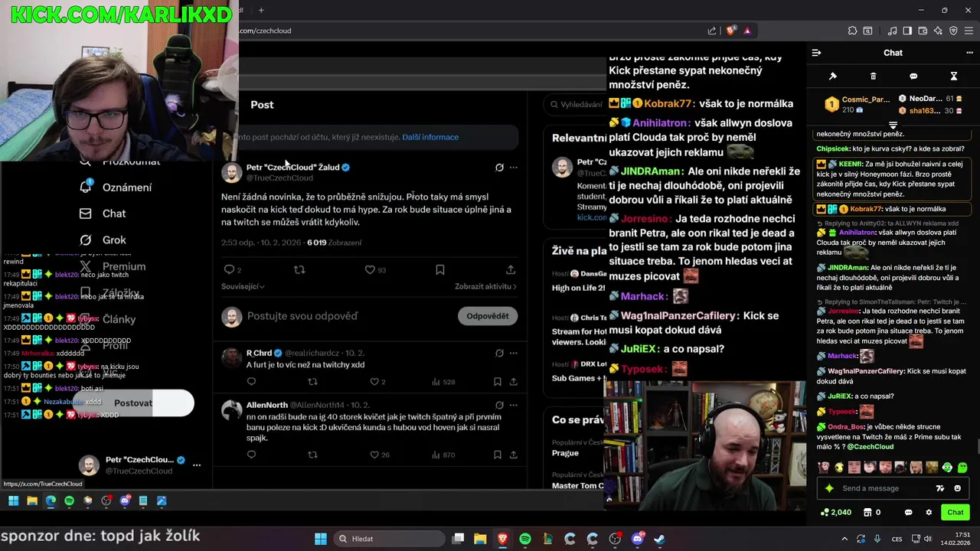Open more options on Petr Žalud's post
The height and width of the screenshot is (551, 980).
[x=514, y=167]
